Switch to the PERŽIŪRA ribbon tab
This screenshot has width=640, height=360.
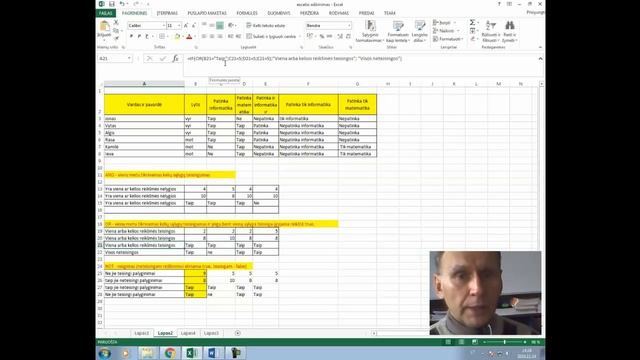point(309,13)
